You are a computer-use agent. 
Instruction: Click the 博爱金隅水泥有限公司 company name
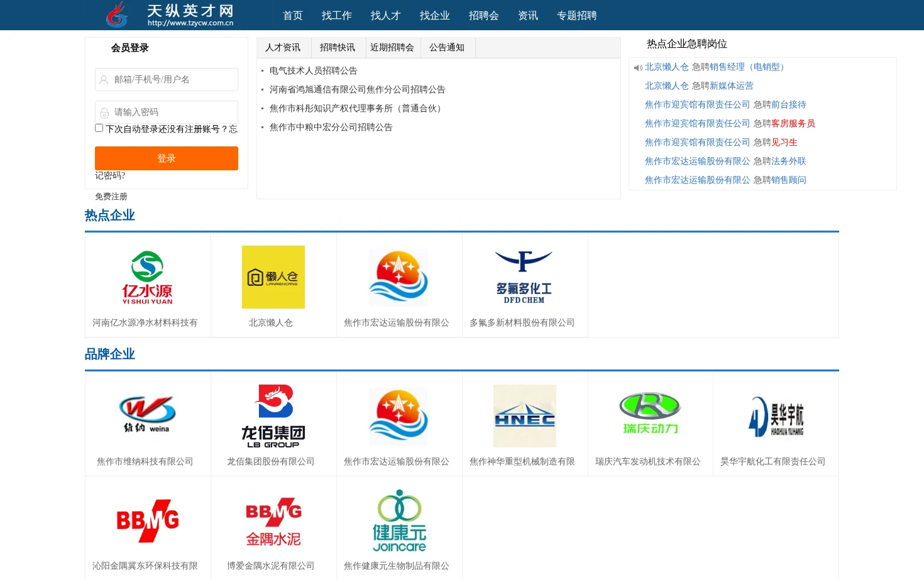coord(271,566)
